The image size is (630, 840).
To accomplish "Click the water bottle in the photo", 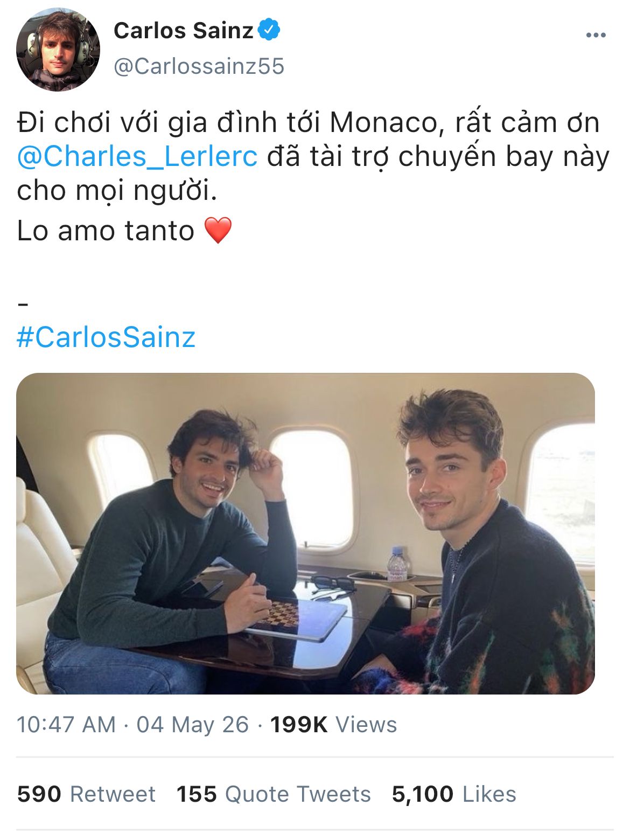I will point(397,564).
